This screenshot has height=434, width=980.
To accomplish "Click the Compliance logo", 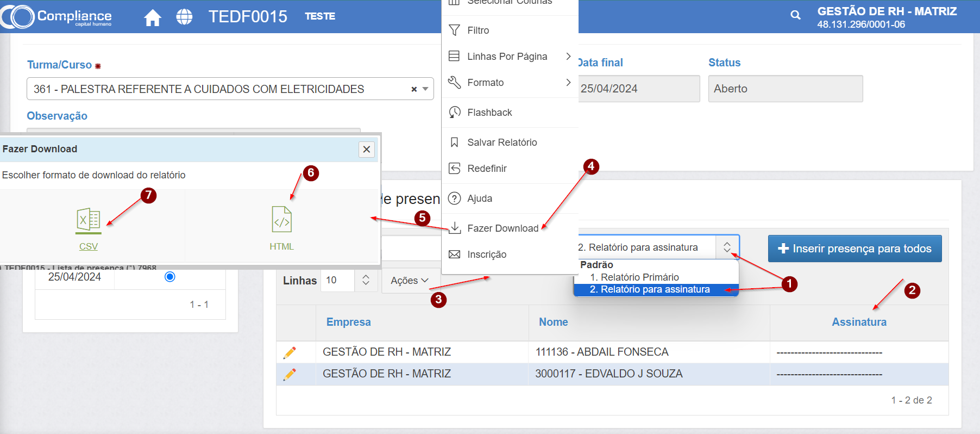I will click(56, 16).
